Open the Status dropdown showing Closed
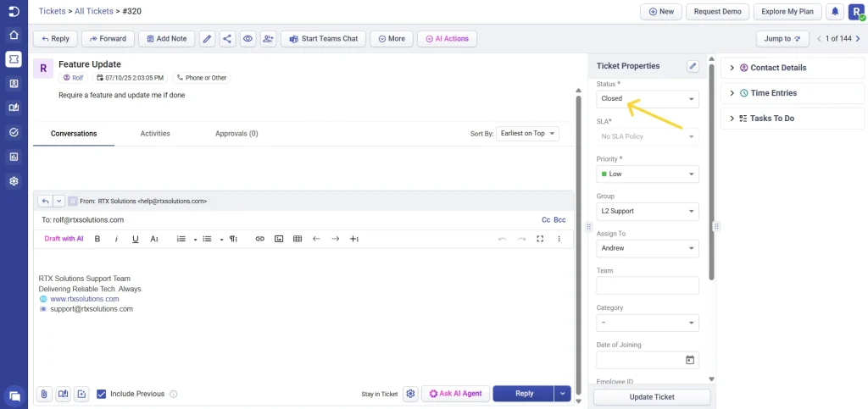Viewport: 868px width, 409px height. (648, 99)
